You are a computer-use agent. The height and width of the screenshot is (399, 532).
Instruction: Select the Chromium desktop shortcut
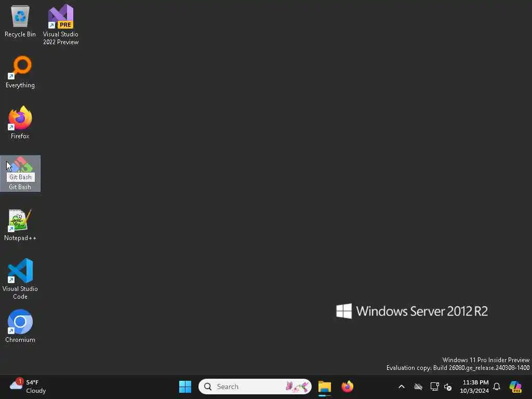20,326
